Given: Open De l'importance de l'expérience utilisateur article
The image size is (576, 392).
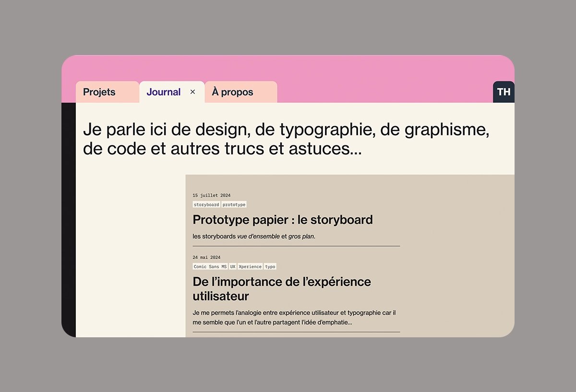Looking at the screenshot, I should [282, 288].
